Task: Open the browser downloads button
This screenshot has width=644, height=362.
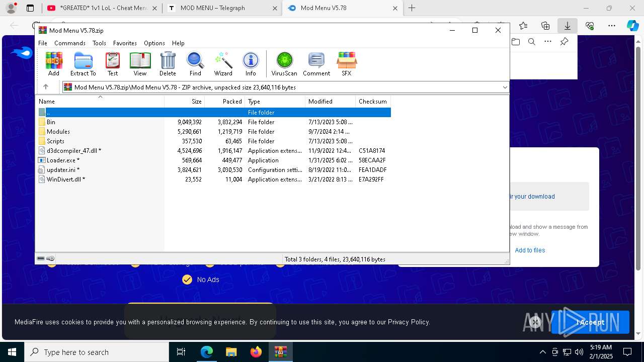Action: point(568,26)
